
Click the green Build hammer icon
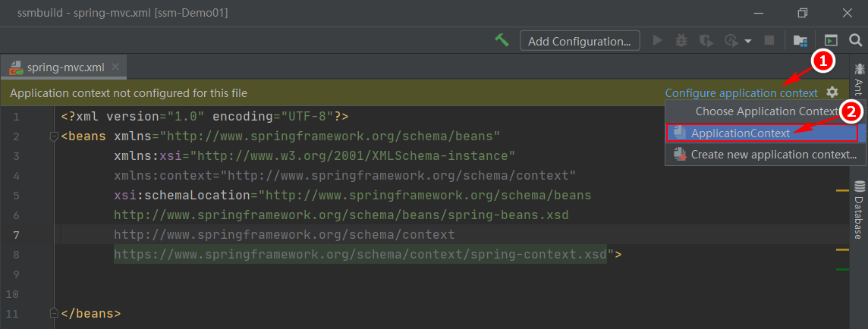[502, 40]
